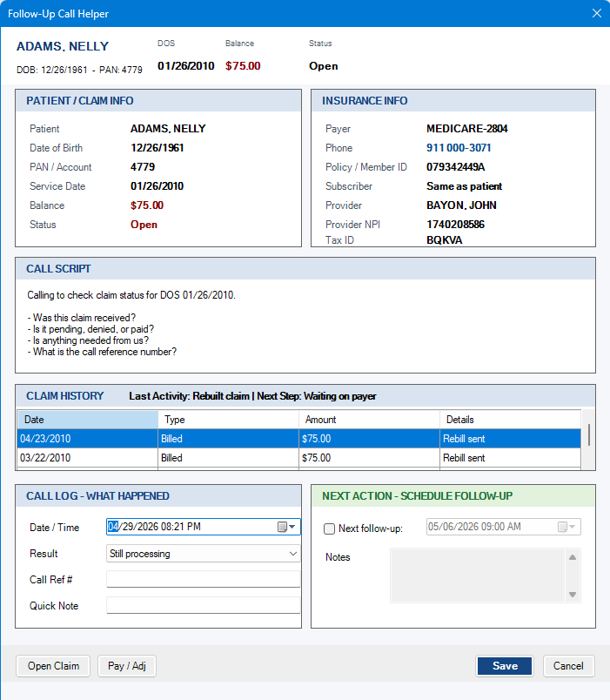Image resolution: width=610 pixels, height=700 pixels.
Task: Enable the Next follow-up checkbox
Action: pos(329,528)
